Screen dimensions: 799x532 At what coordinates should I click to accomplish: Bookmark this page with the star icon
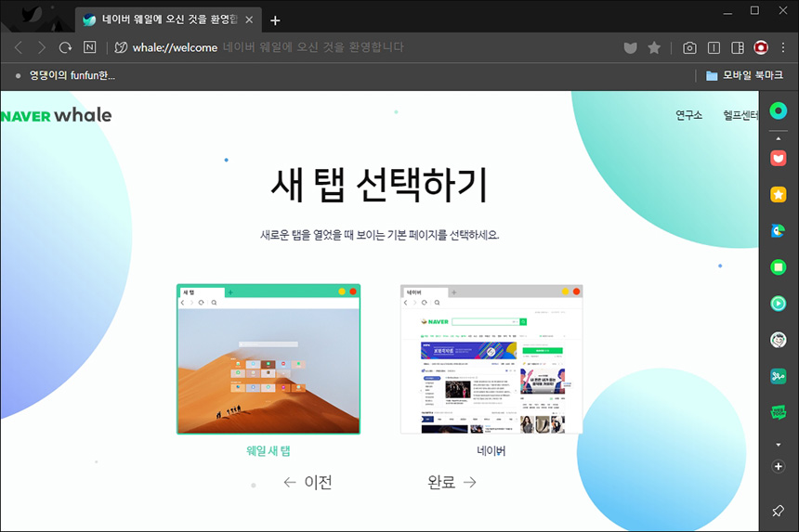coord(654,48)
